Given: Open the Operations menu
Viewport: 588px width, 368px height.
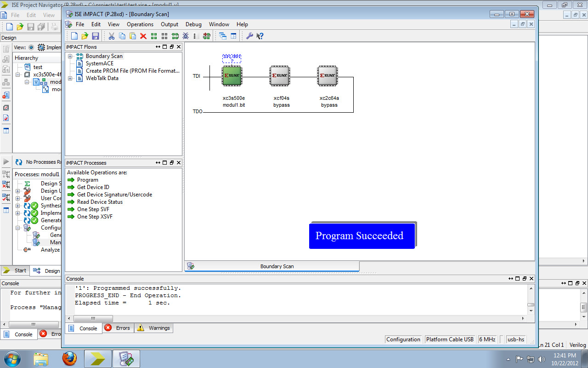Looking at the screenshot, I should pyautogui.click(x=140, y=24).
